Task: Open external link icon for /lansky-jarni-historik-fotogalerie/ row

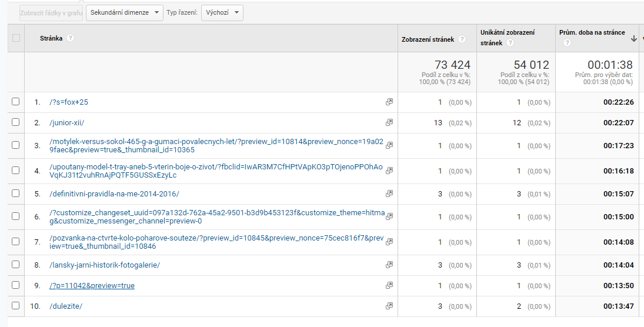Action: [389, 265]
